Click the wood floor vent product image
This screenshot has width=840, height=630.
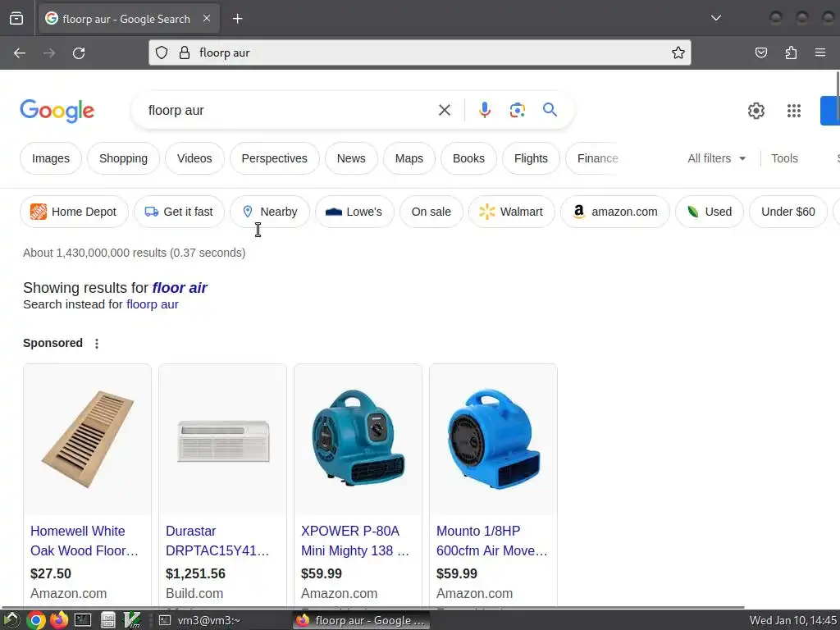point(87,440)
